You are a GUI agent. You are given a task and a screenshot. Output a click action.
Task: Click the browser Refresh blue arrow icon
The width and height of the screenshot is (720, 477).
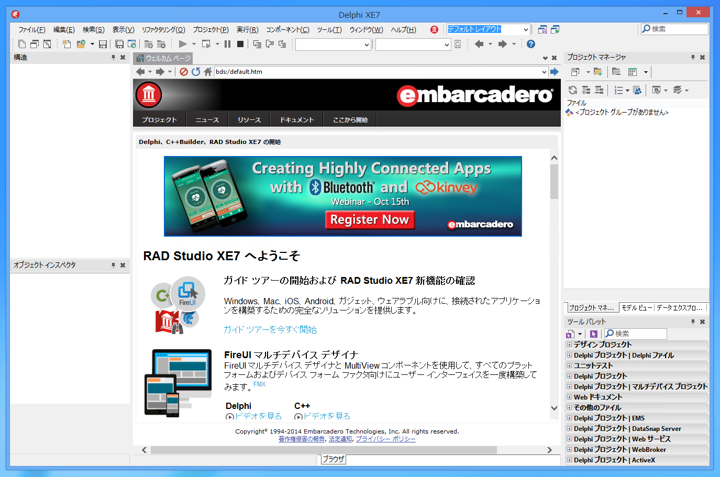coord(196,72)
